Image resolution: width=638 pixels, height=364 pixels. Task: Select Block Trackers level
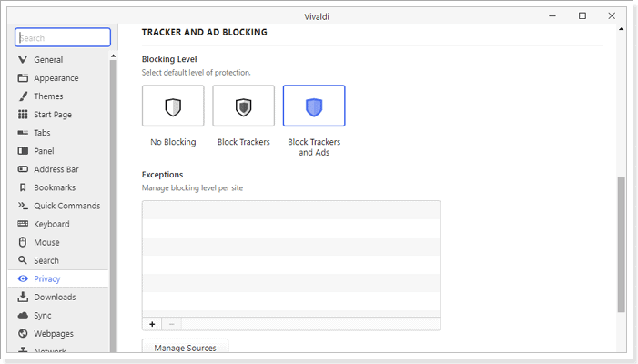(243, 106)
